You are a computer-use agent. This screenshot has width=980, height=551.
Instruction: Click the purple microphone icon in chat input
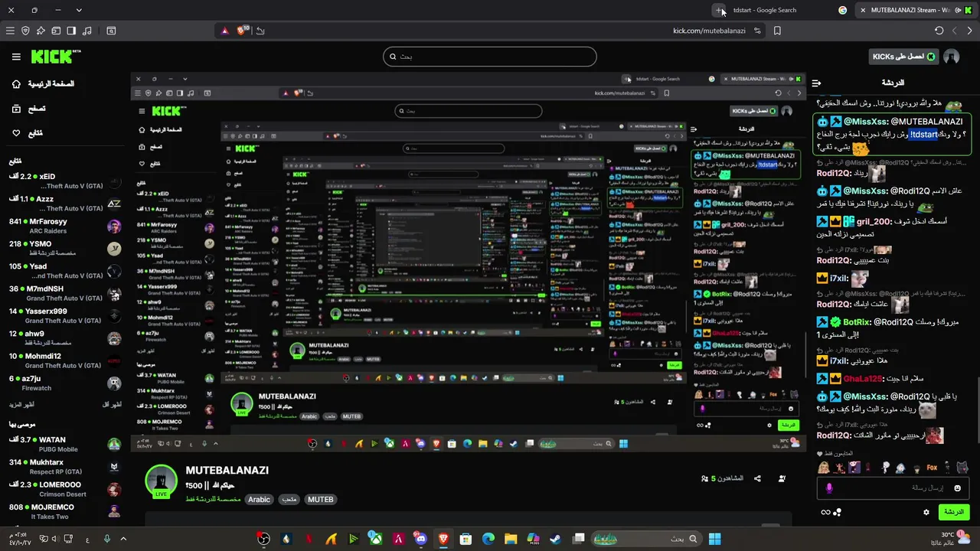point(829,487)
